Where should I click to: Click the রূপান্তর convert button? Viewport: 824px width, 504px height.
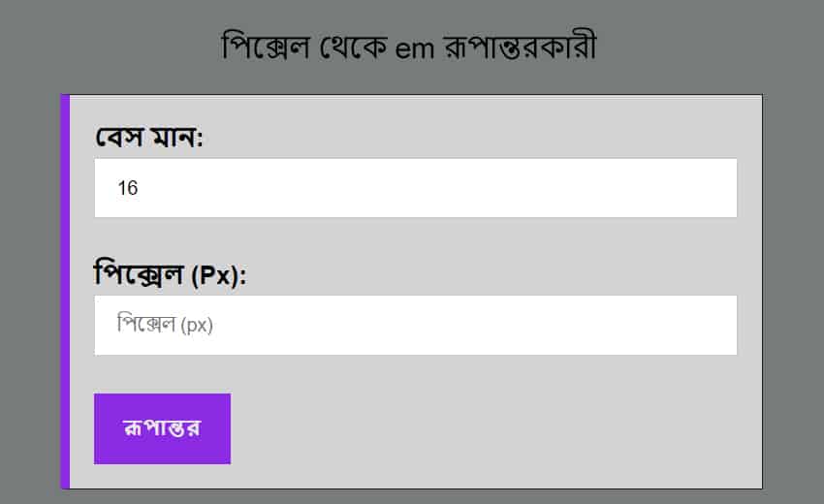coord(162,428)
